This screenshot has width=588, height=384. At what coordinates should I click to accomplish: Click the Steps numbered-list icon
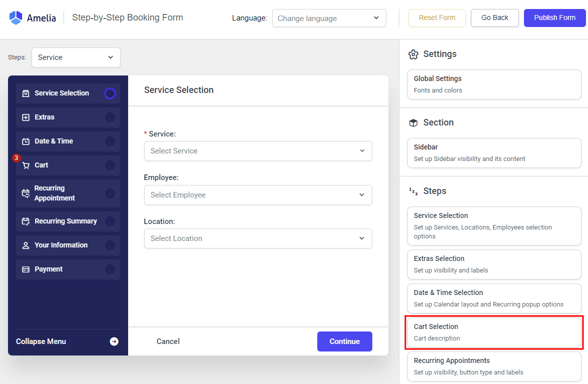(x=413, y=191)
